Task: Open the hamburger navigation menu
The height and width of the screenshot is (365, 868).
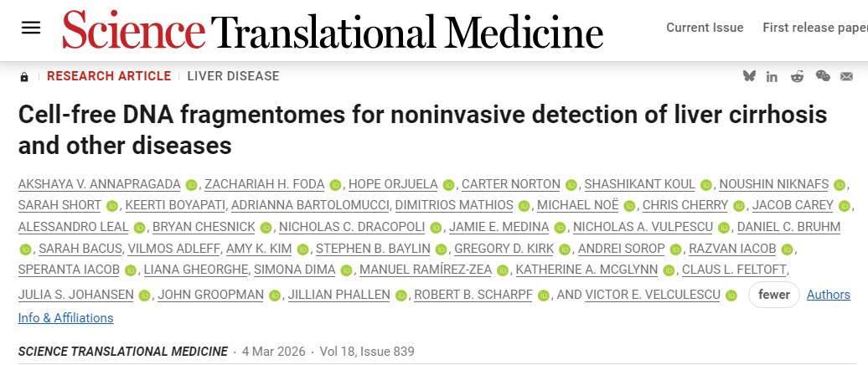Action: click(31, 28)
